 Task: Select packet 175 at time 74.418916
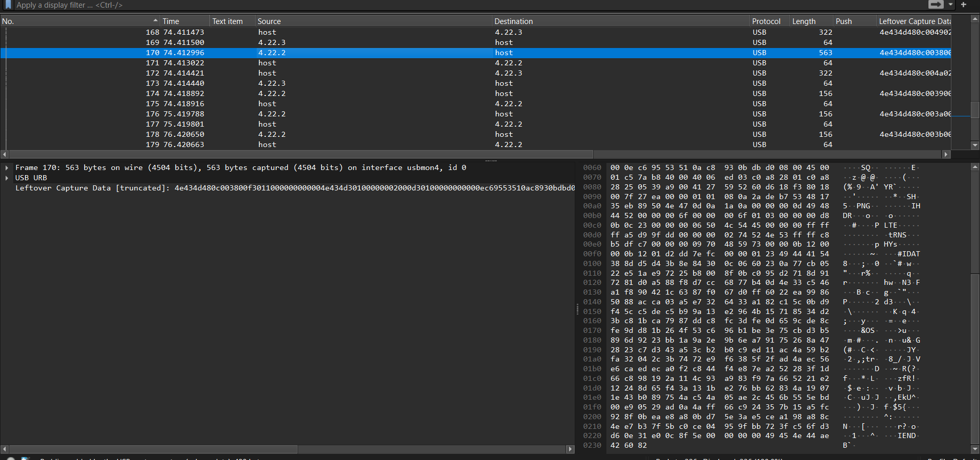pyautogui.click(x=476, y=104)
